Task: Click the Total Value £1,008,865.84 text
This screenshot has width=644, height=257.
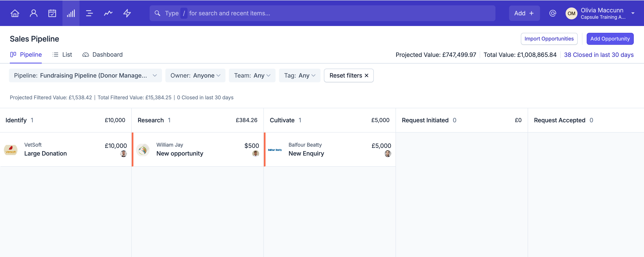Action: tap(520, 55)
